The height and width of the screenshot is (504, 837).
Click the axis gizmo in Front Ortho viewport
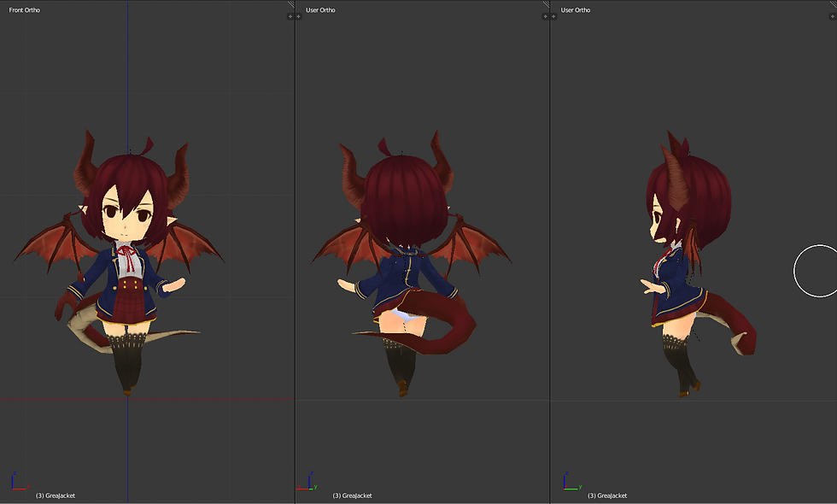tap(19, 481)
